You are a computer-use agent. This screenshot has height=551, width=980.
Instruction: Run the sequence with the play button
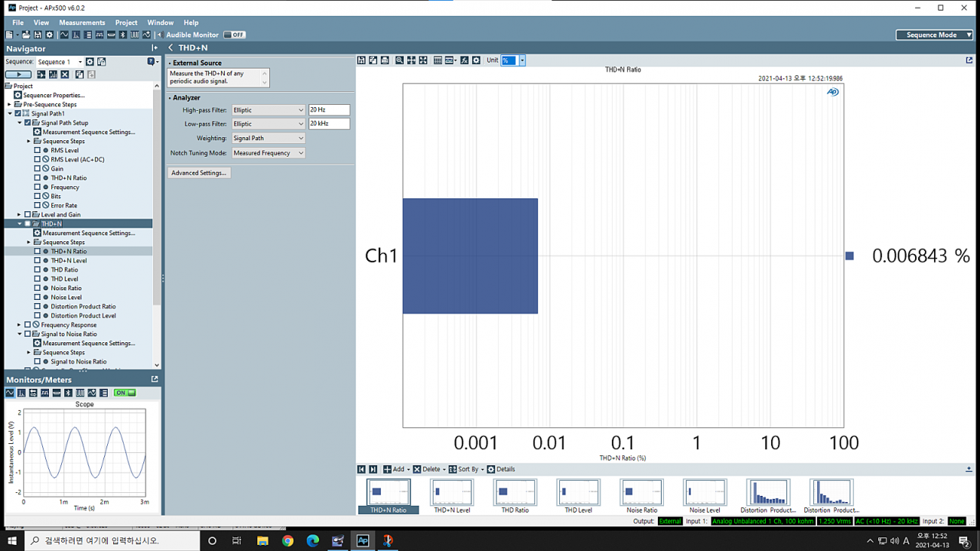click(18, 75)
